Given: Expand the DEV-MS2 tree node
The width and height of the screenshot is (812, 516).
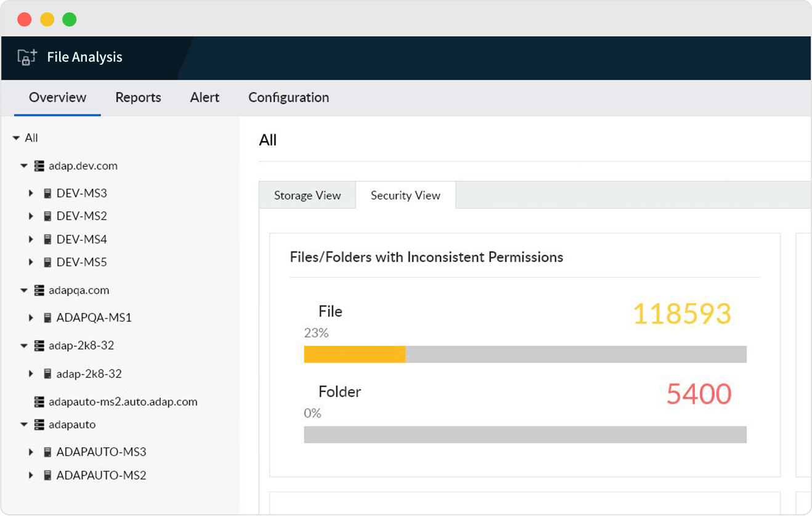Looking at the screenshot, I should [x=31, y=216].
